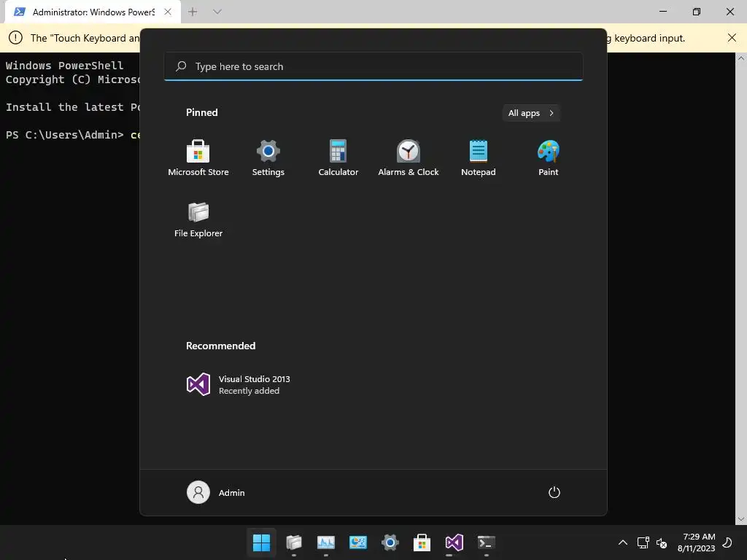The width and height of the screenshot is (747, 560).
Task: Open the clock and date flyout
Action: (697, 542)
